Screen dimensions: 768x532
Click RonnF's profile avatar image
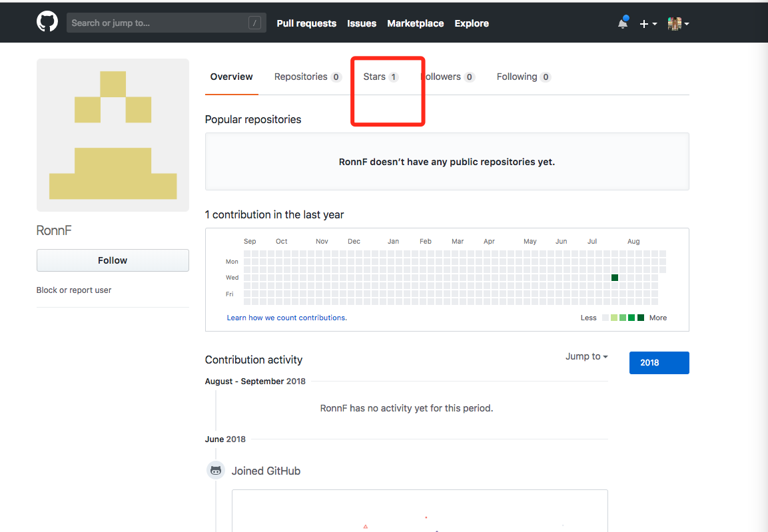(x=113, y=135)
